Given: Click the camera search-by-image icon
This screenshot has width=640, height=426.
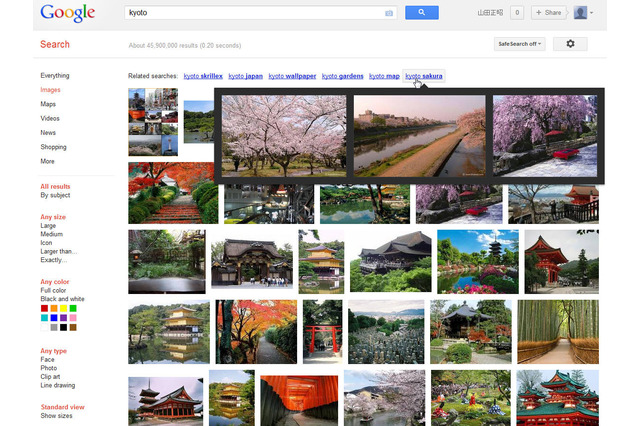Looking at the screenshot, I should pos(389,13).
